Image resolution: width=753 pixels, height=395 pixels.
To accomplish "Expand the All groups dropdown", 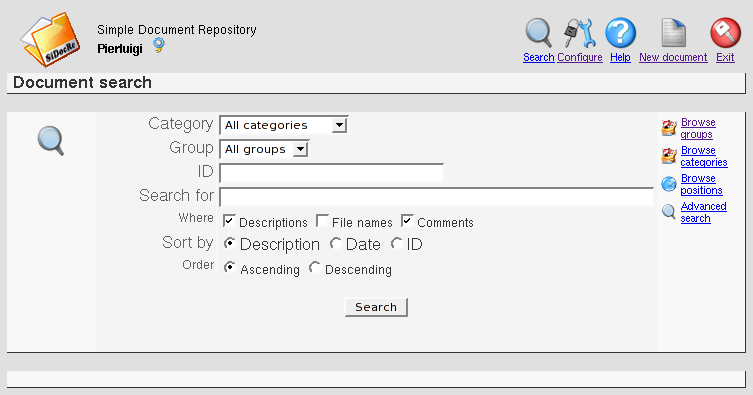I will [264, 149].
